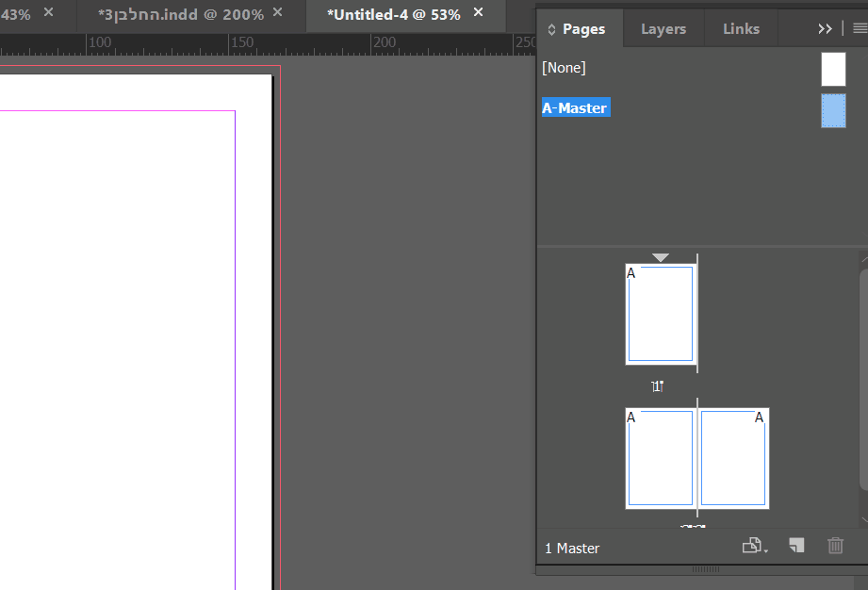Activate the *Untitled-4 @ 53% document tab

pos(393,15)
